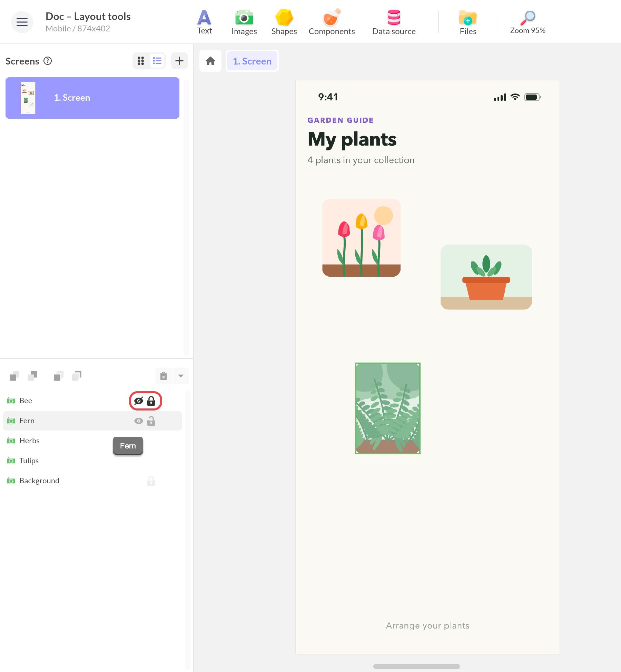Open the Files folder
621x672 pixels.
(x=468, y=22)
